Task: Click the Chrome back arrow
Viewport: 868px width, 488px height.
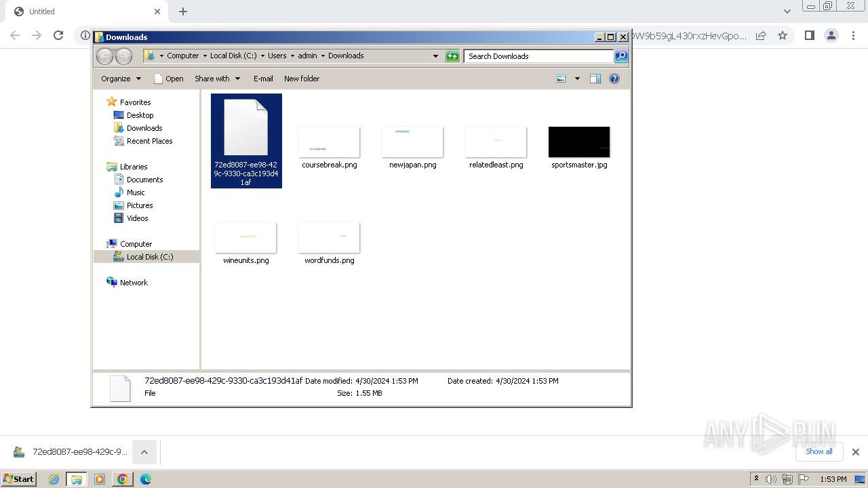Action: point(15,35)
